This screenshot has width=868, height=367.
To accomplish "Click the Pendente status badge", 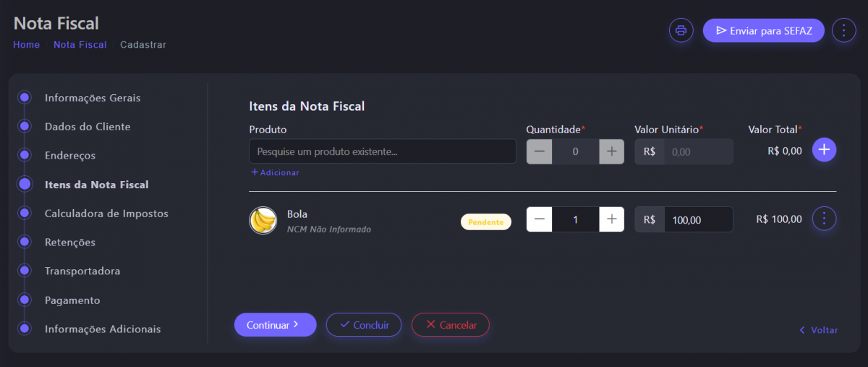I will pos(485,222).
